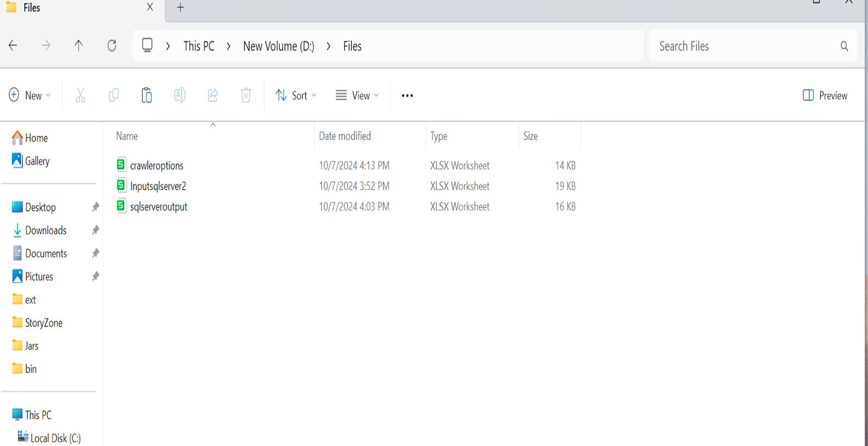Open Home in the navigation pane
868x446 pixels.
pyautogui.click(x=30, y=138)
